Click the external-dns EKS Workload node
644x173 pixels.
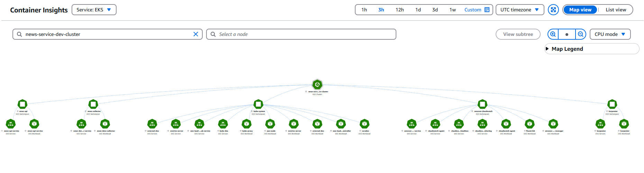(317, 124)
